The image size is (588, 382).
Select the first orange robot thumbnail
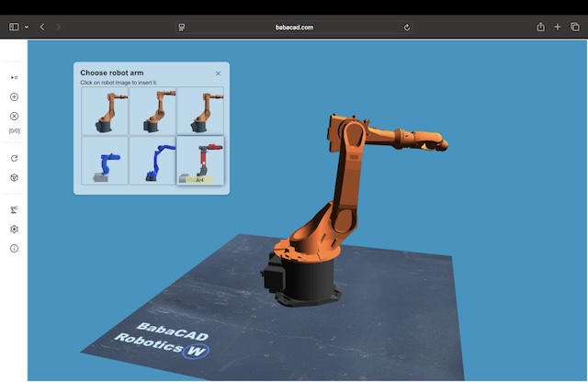click(105, 111)
